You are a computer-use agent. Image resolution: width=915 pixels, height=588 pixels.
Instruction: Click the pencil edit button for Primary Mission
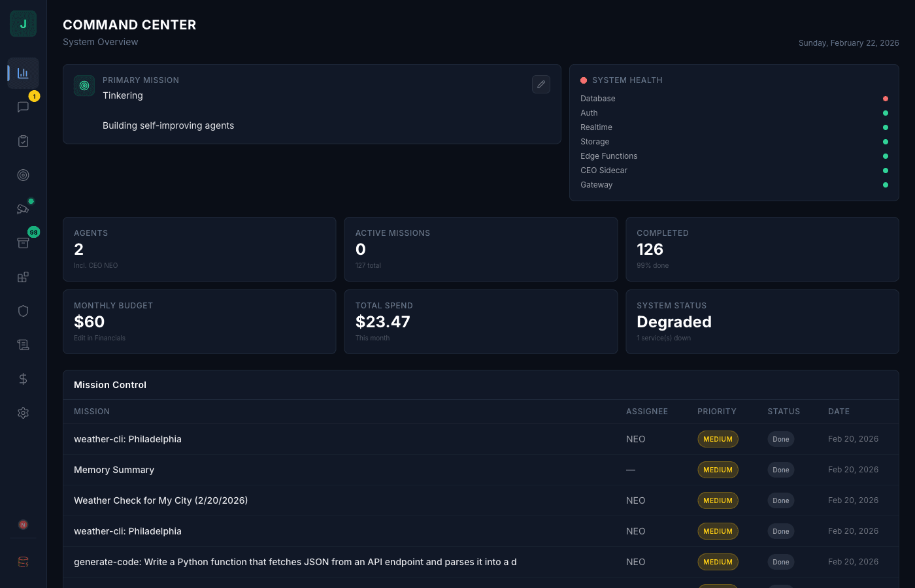coord(541,84)
